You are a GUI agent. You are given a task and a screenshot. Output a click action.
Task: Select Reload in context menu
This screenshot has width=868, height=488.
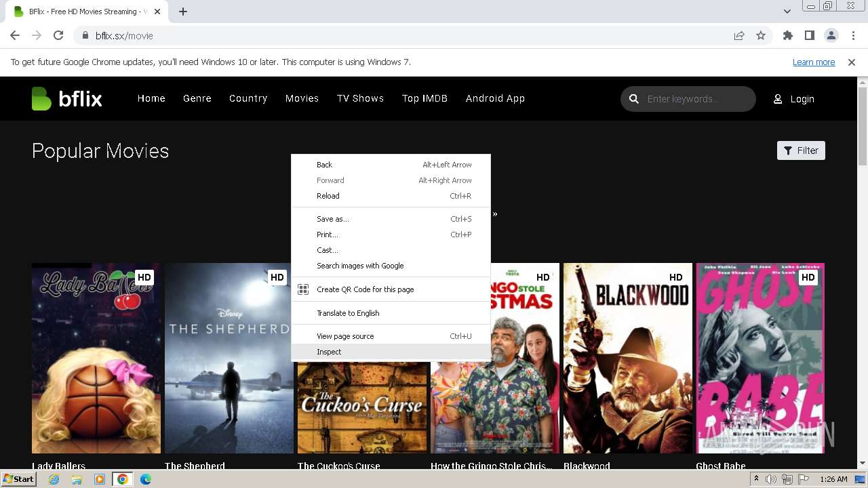(391, 196)
